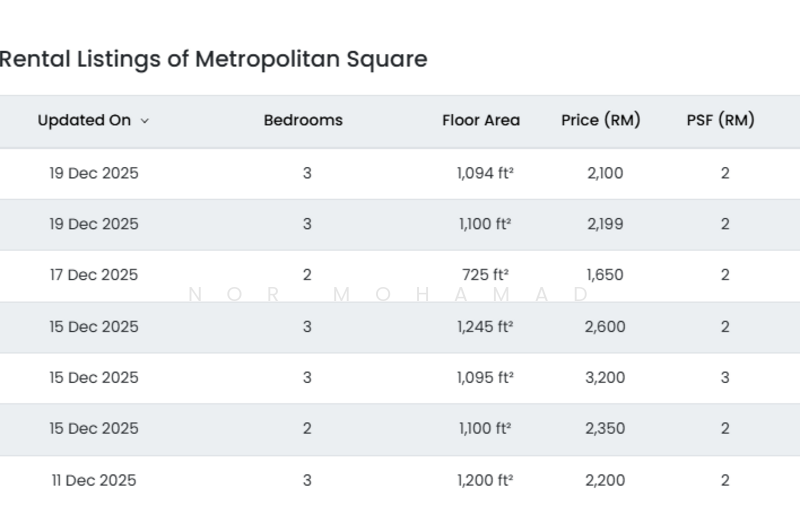Click the PSF (RM) column header
Image resolution: width=800 pixels, height=506 pixels.
coord(720,120)
